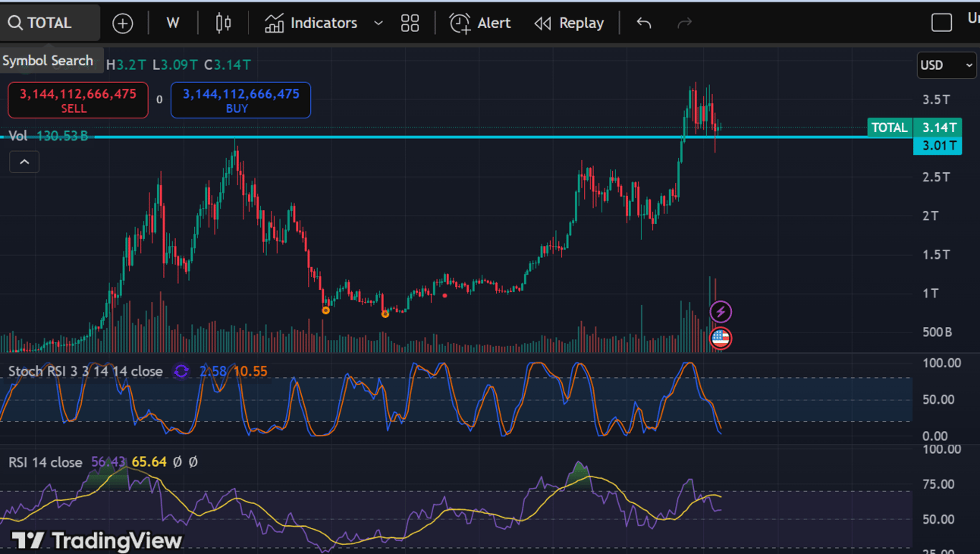Open the TradingView logo link
Viewport: 980px width, 554px height.
point(97,540)
